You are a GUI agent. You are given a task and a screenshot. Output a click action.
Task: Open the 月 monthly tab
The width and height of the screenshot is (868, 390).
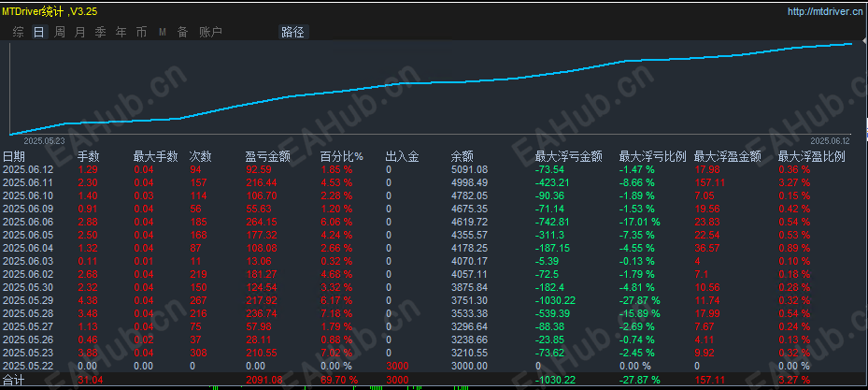click(79, 32)
